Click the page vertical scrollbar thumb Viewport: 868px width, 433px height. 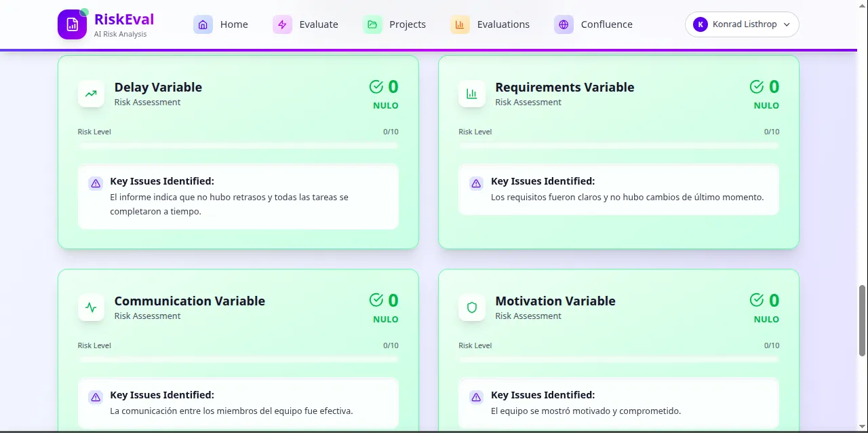pos(863,320)
